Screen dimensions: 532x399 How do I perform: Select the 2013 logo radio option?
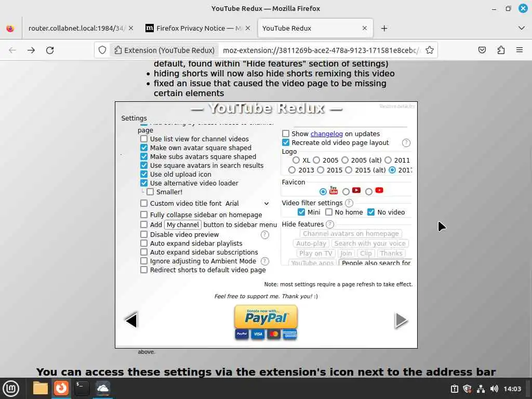[x=292, y=170]
